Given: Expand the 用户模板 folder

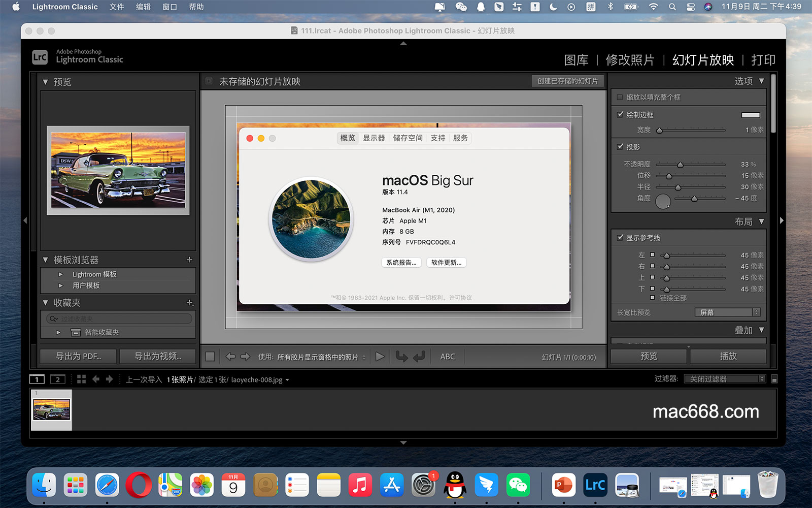Looking at the screenshot, I should coord(60,285).
